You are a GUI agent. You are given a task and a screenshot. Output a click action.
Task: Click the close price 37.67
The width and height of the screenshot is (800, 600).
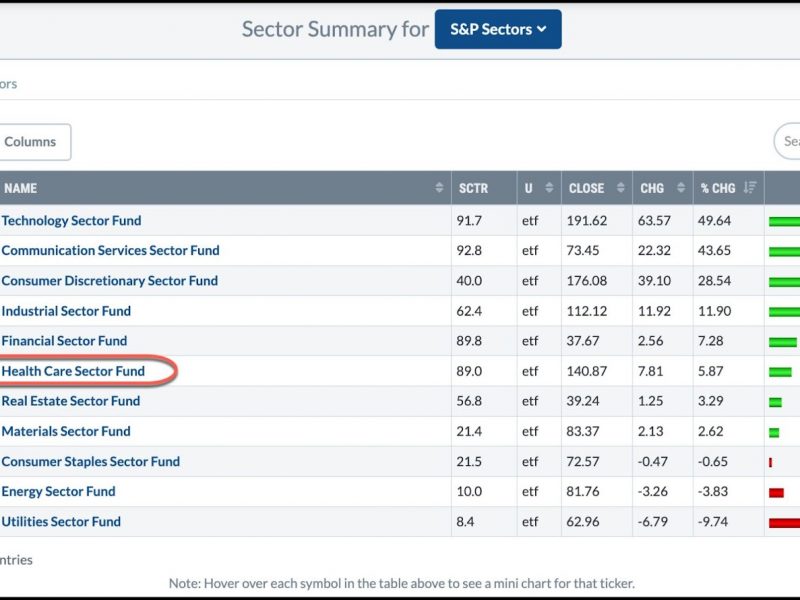[x=583, y=341]
